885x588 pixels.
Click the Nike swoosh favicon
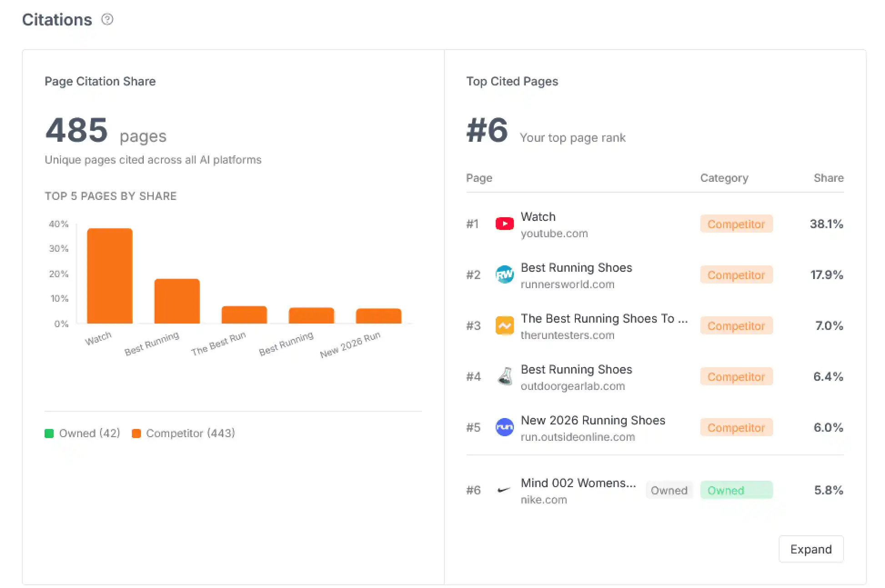pos(503,490)
